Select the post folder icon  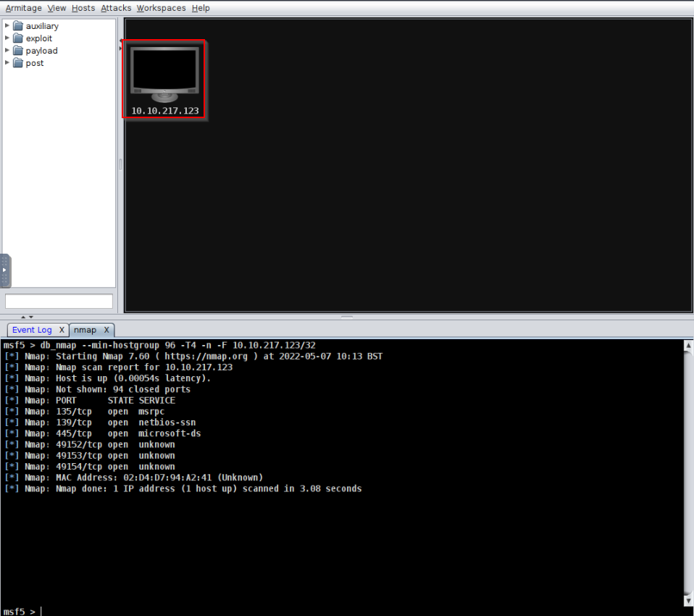pos(17,63)
